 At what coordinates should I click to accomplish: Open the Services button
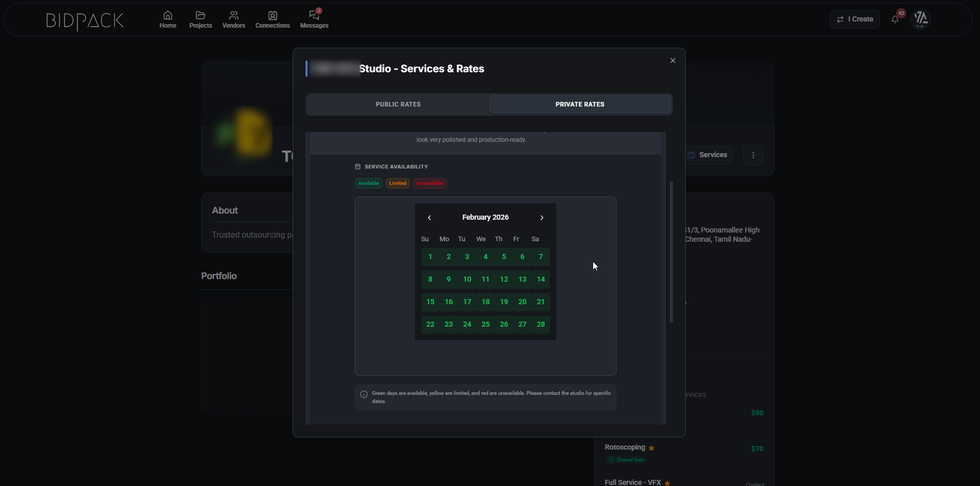coord(709,155)
